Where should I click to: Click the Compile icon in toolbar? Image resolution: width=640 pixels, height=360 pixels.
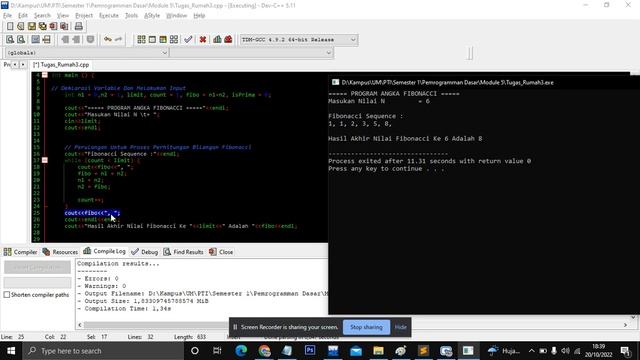click(x=141, y=40)
